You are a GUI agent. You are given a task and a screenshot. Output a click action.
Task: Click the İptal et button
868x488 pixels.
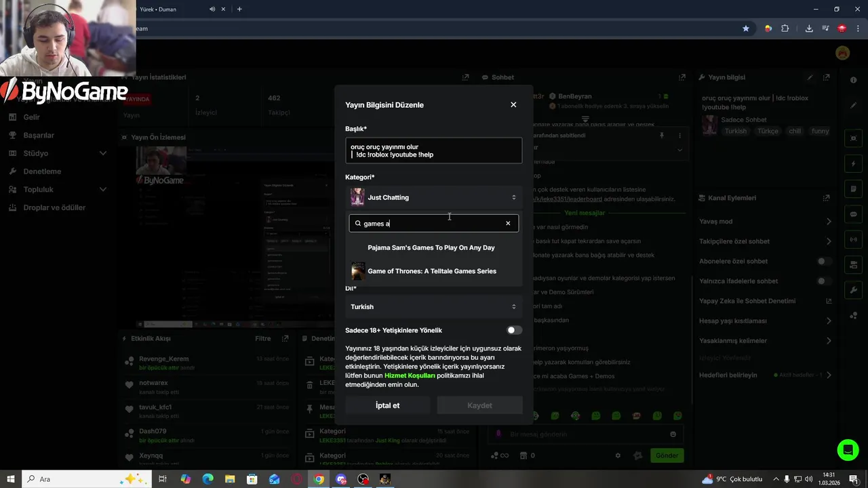coord(388,405)
